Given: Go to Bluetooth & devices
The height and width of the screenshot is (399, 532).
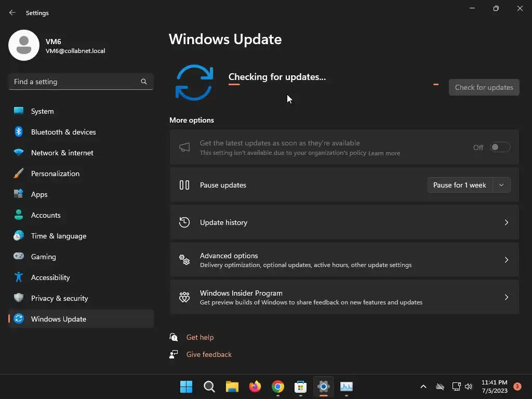Looking at the screenshot, I should point(81,131).
